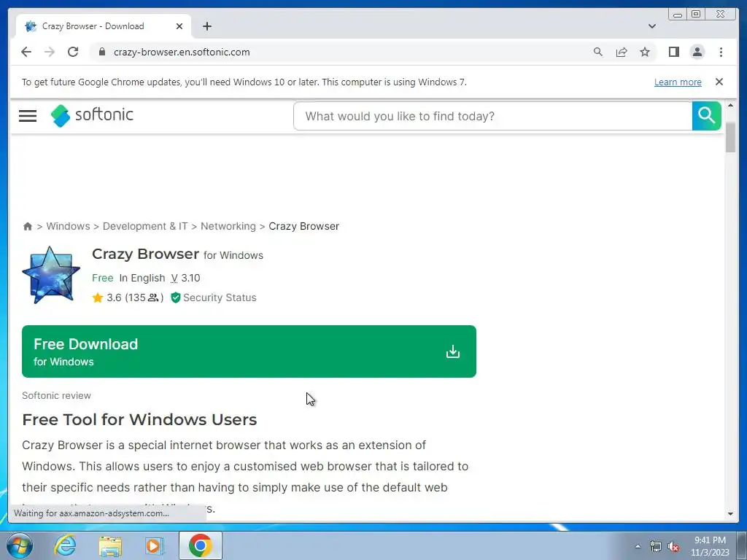Click the Softonic search button
The image size is (747, 560).
coord(706,116)
